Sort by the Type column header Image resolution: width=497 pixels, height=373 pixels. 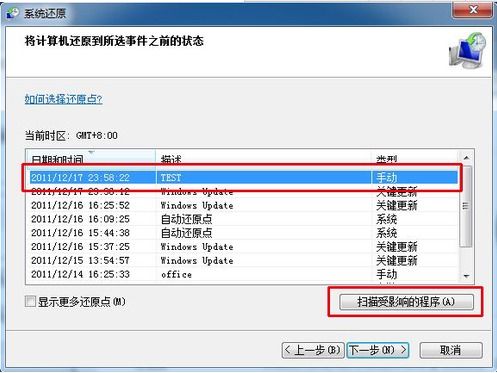click(x=415, y=157)
